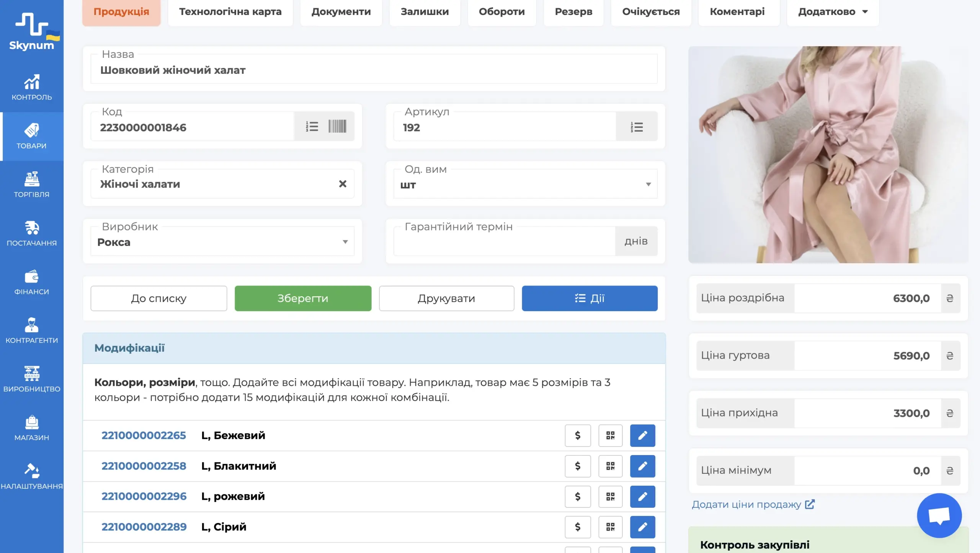The width and height of the screenshot is (980, 553).
Task: Expand the Виробник manufacturer dropdown
Action: 345,242
